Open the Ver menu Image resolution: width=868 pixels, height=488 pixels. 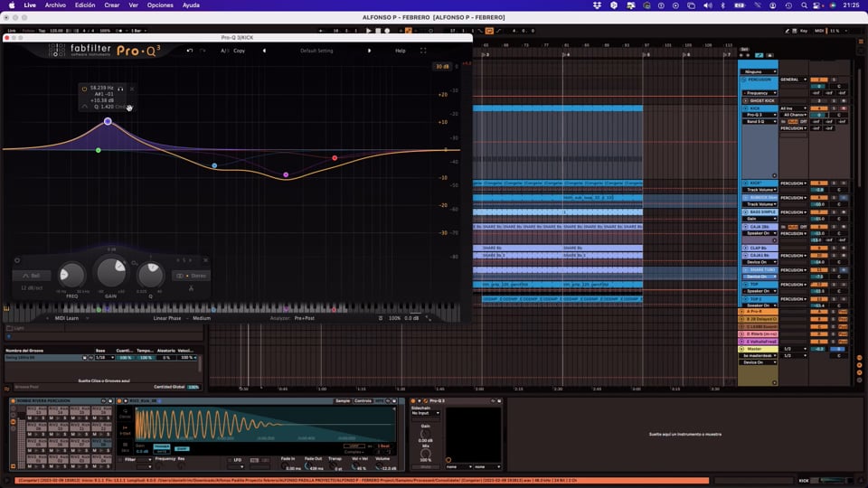pyautogui.click(x=134, y=5)
